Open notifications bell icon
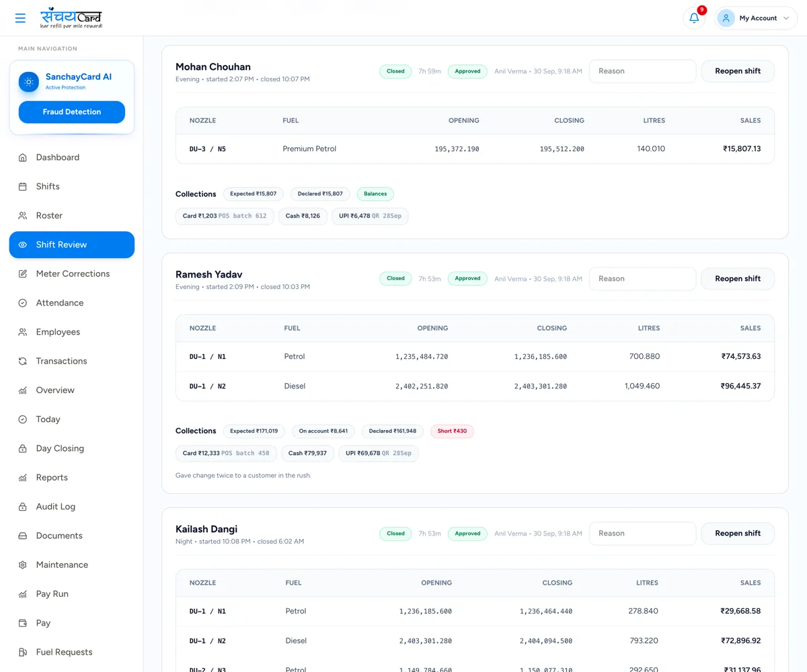Viewport: 807px width, 672px height. pos(694,18)
